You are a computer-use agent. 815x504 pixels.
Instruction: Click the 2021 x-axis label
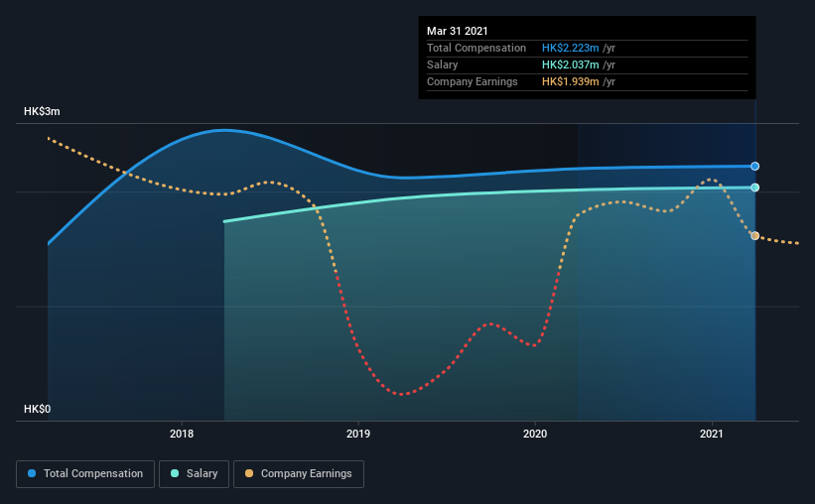pyautogui.click(x=711, y=434)
